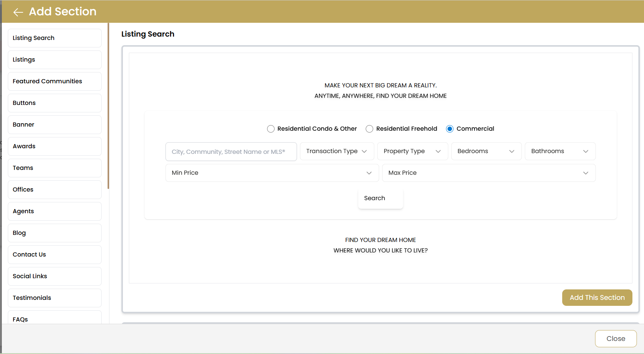Open the Featured Communities section

pyautogui.click(x=54, y=81)
